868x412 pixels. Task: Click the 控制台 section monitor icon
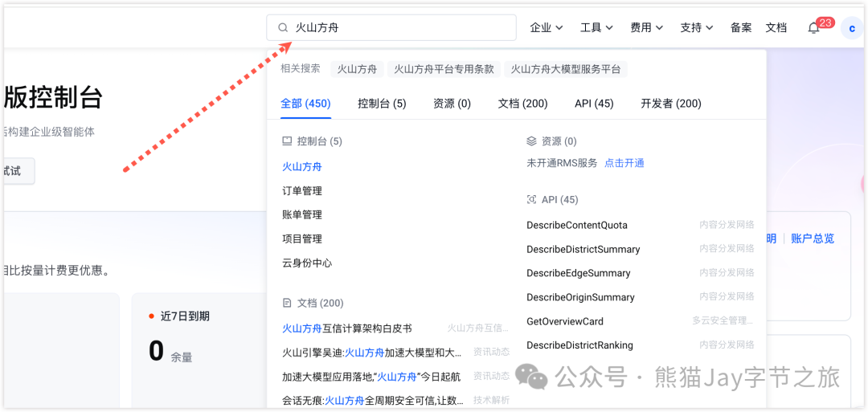pos(287,141)
